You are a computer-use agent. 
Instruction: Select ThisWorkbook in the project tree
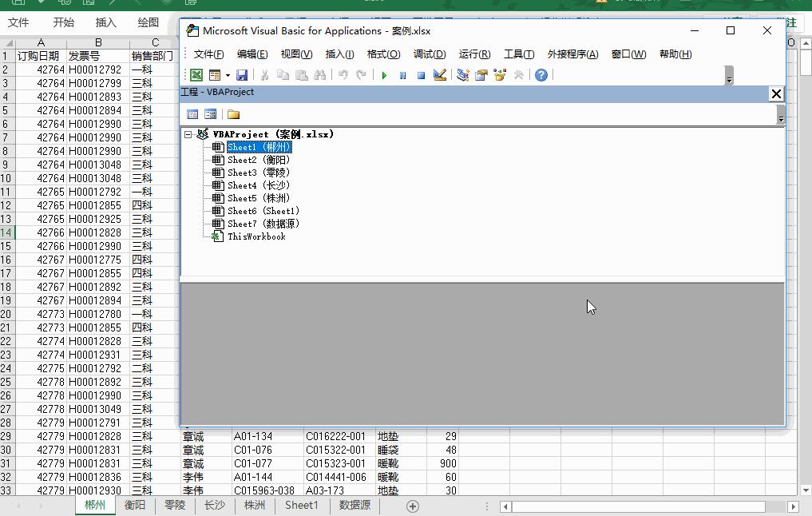click(x=255, y=236)
